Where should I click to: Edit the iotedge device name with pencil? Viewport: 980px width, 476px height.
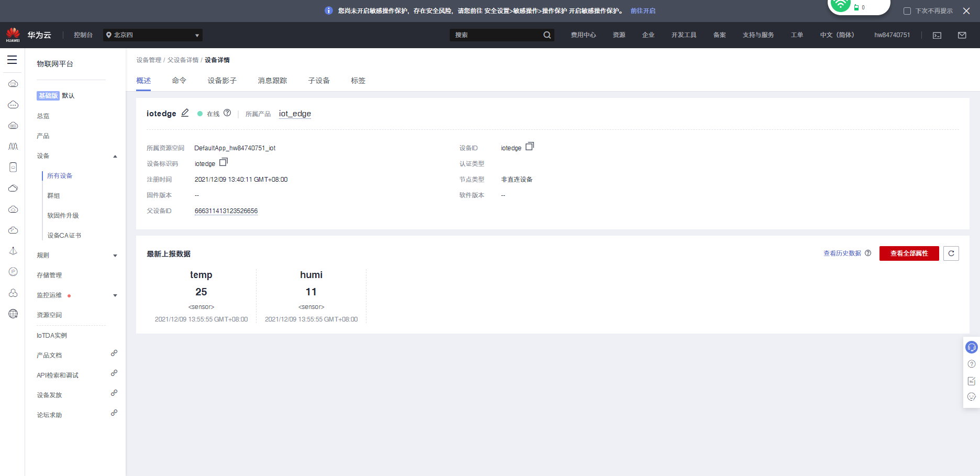185,113
